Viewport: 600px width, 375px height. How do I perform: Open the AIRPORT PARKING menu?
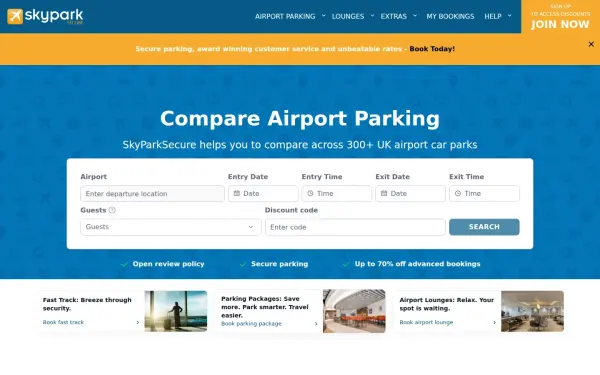[285, 16]
